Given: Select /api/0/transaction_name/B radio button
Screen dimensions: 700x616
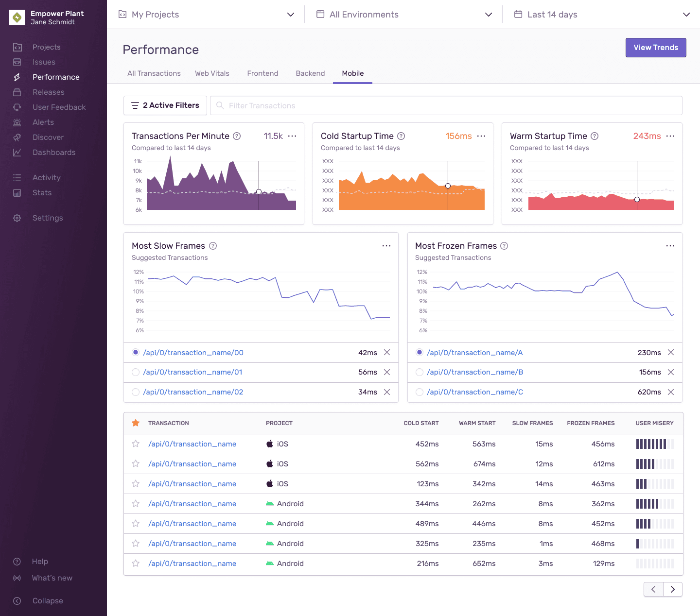Looking at the screenshot, I should (419, 372).
